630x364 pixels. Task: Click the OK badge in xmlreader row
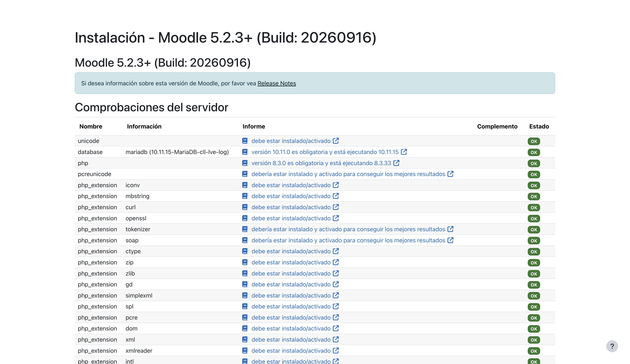coord(533,351)
